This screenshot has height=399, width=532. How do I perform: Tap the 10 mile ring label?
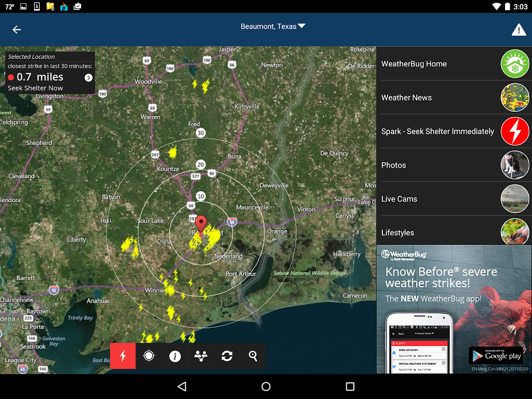click(201, 196)
